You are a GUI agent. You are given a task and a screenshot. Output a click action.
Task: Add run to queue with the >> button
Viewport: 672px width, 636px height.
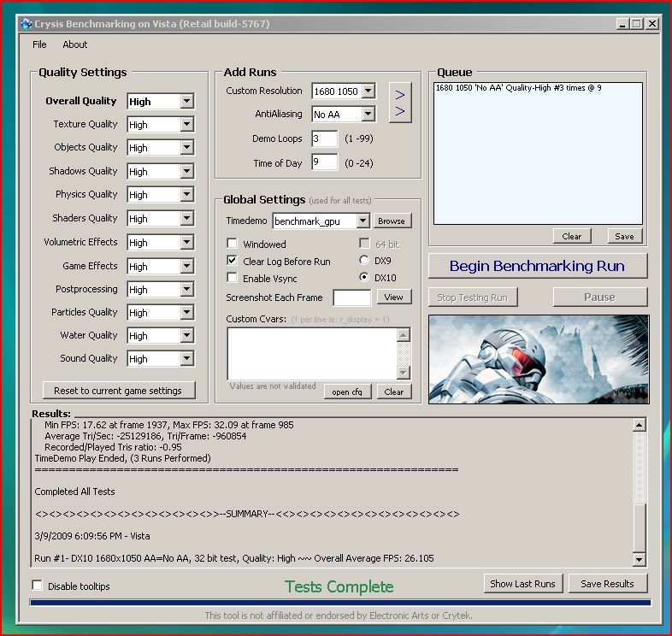point(400,103)
